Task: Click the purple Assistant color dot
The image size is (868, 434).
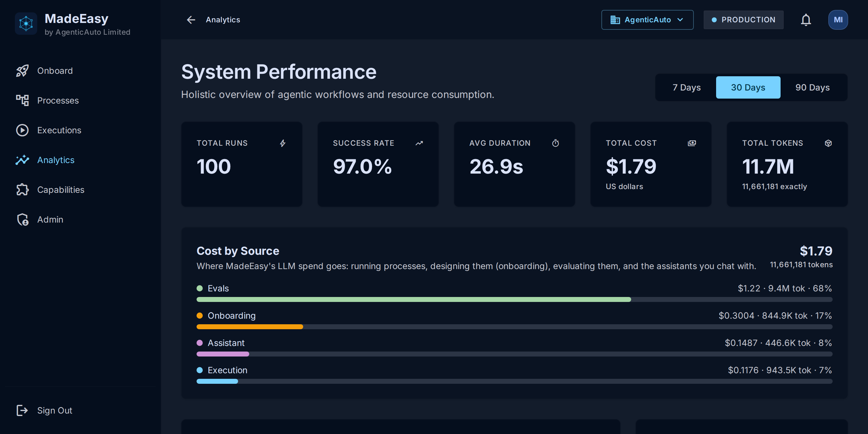Action: 199,343
